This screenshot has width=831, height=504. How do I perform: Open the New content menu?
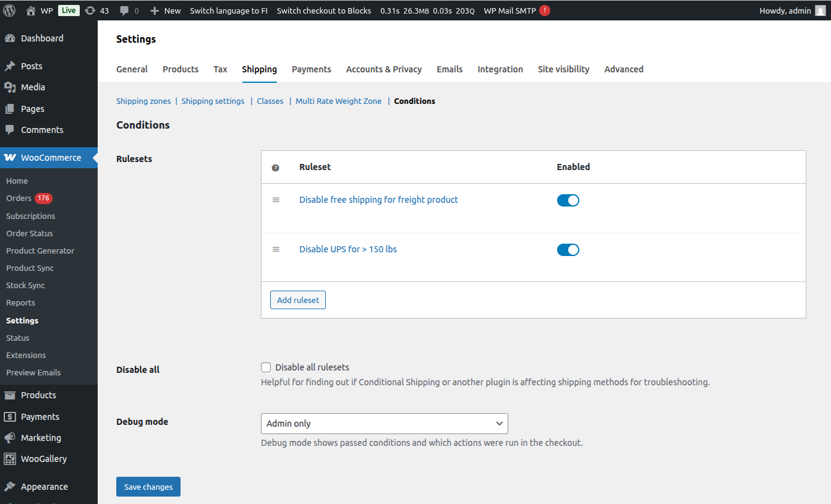[166, 11]
